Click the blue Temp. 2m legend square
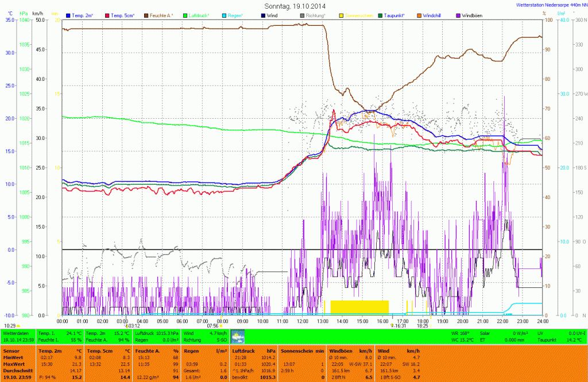 [x=69, y=15]
